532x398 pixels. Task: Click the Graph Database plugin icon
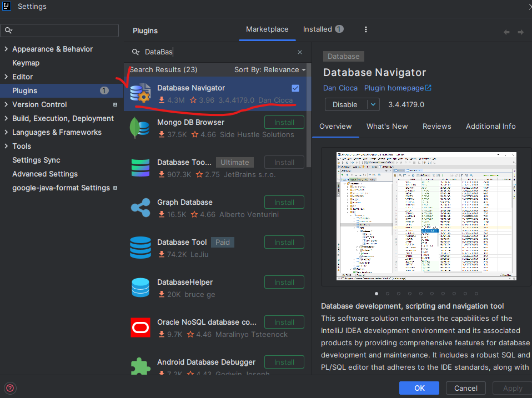click(140, 208)
